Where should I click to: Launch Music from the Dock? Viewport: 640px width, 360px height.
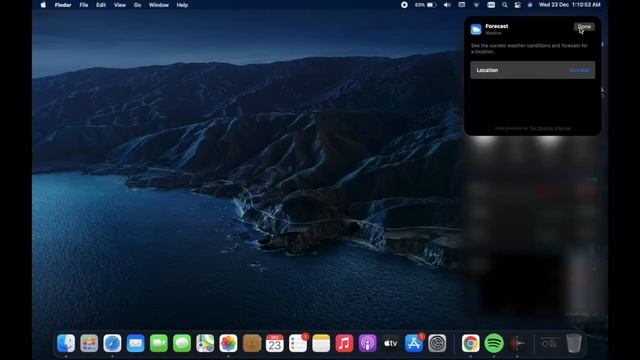(344, 343)
